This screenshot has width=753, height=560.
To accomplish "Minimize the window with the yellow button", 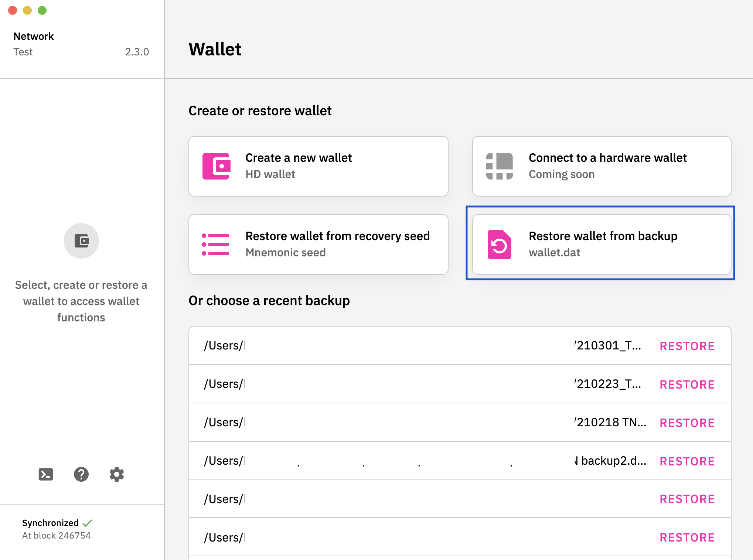I will click(x=27, y=10).
